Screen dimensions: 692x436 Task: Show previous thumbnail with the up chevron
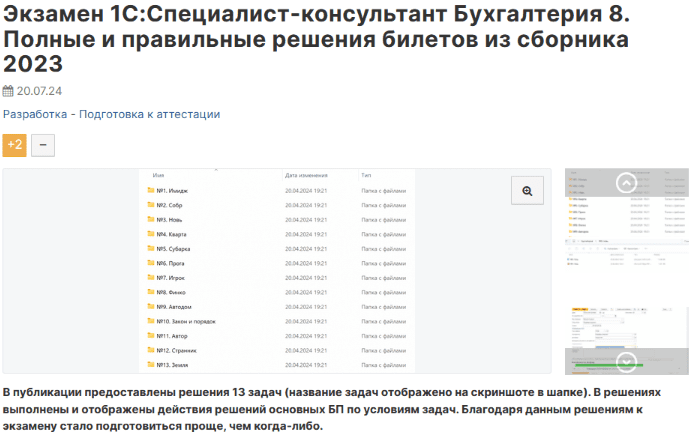click(x=626, y=182)
